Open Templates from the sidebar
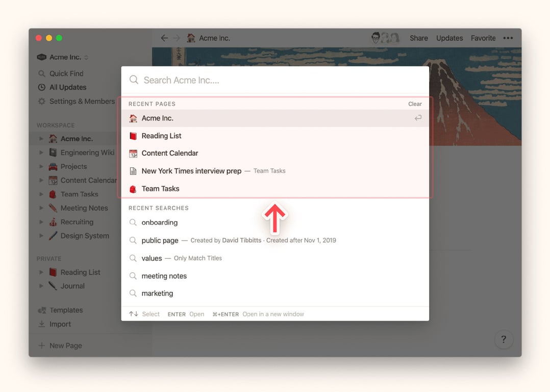This screenshot has width=550, height=392. [x=66, y=310]
